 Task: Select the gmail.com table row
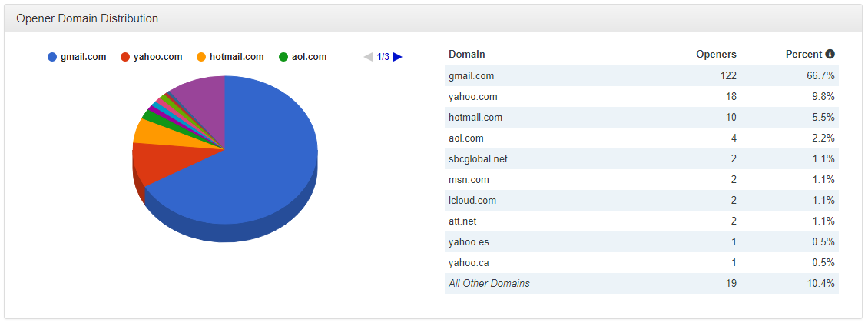click(x=641, y=75)
